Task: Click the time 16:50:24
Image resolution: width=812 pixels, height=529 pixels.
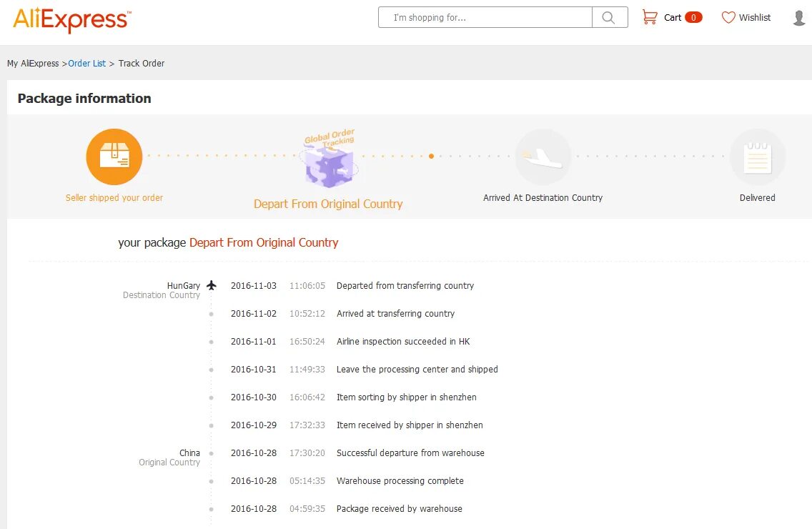Action: point(307,342)
